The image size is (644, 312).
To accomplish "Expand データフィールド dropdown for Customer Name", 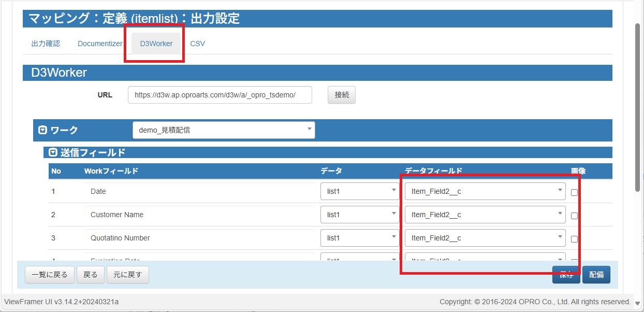I will tap(485, 215).
